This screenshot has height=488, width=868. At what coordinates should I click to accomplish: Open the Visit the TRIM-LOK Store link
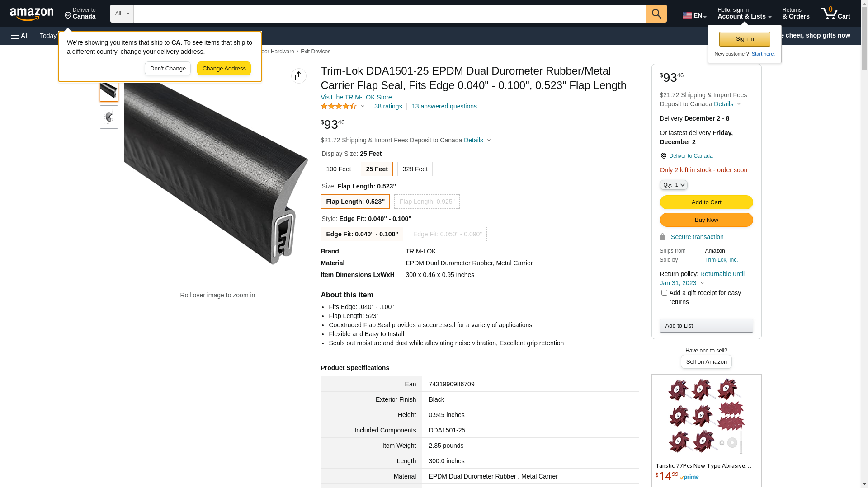click(x=356, y=97)
